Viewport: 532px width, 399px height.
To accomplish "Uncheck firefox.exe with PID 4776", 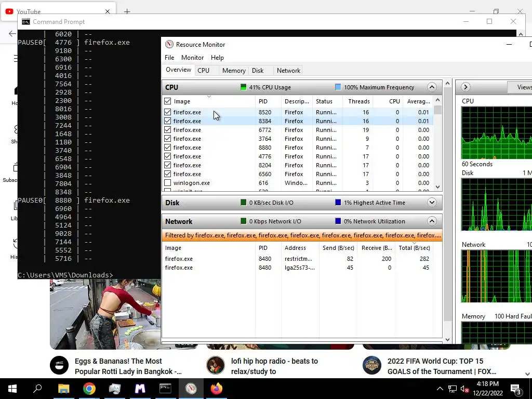I will tap(168, 156).
